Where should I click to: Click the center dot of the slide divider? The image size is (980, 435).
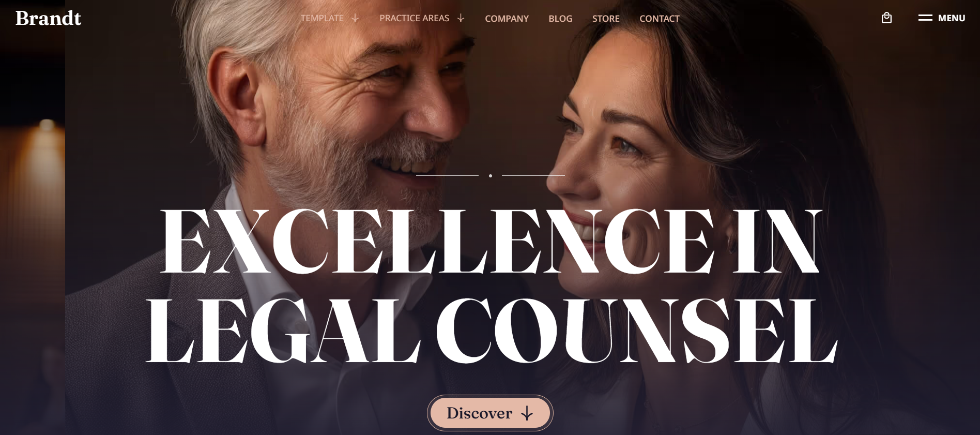(490, 176)
